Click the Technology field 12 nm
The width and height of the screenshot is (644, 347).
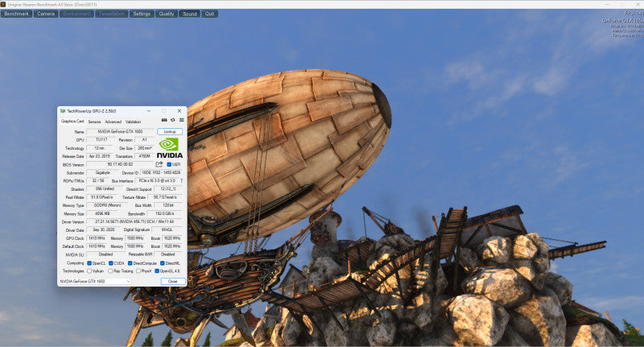click(99, 148)
